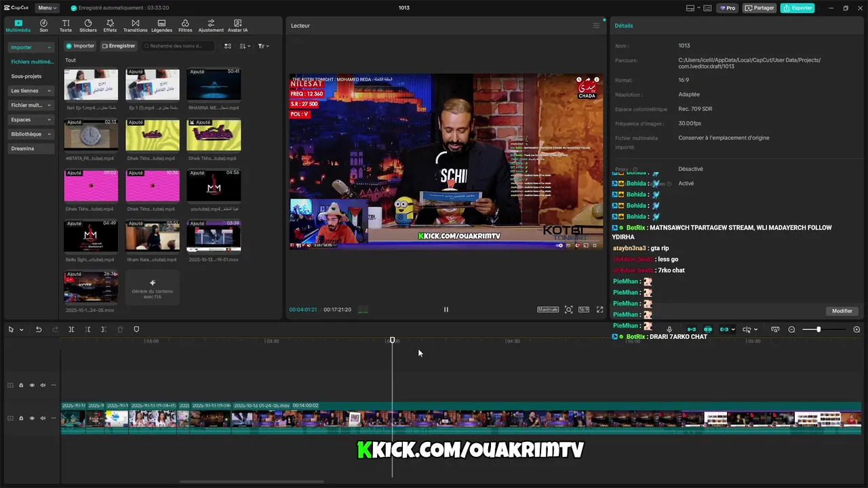Fit the timeline to the window
This screenshot has width=868, height=488.
pos(775,329)
